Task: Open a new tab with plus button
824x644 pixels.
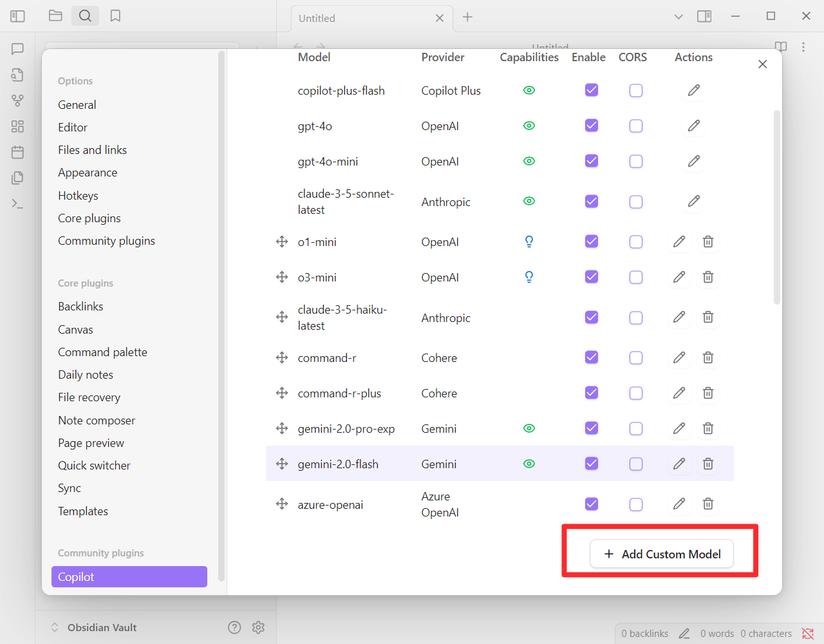Action: point(467,17)
